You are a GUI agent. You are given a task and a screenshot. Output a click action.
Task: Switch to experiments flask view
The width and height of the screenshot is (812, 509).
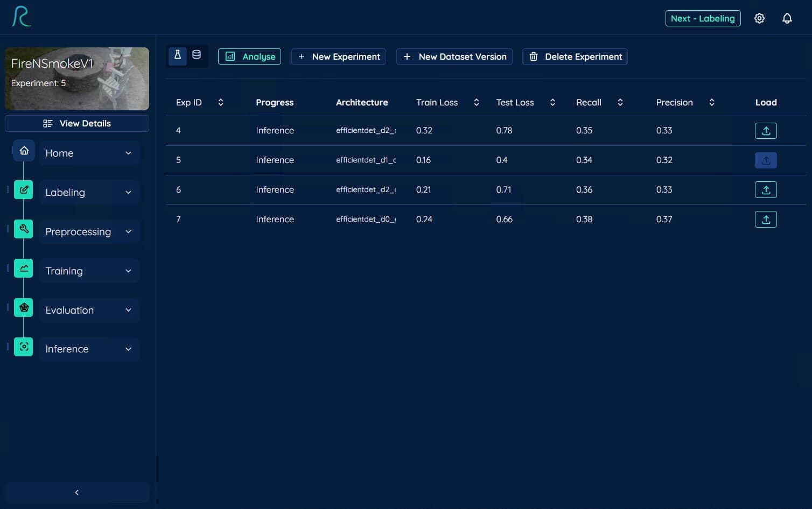click(178, 55)
